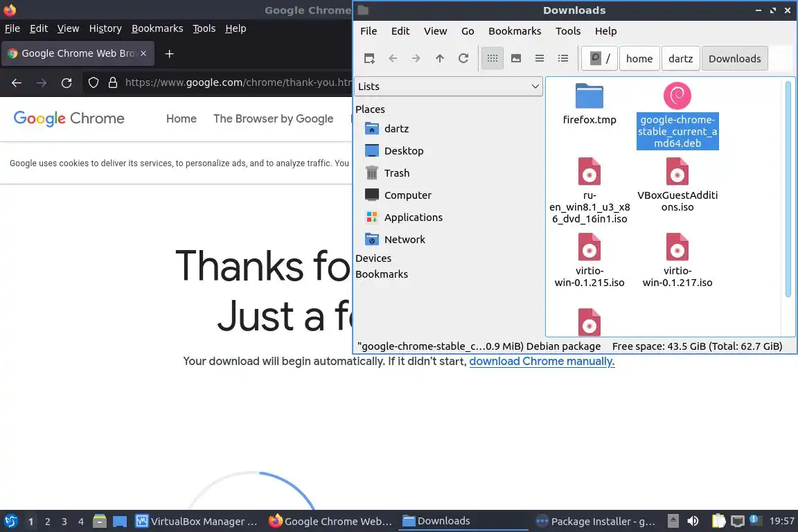Go up to the parent folder

point(440,59)
